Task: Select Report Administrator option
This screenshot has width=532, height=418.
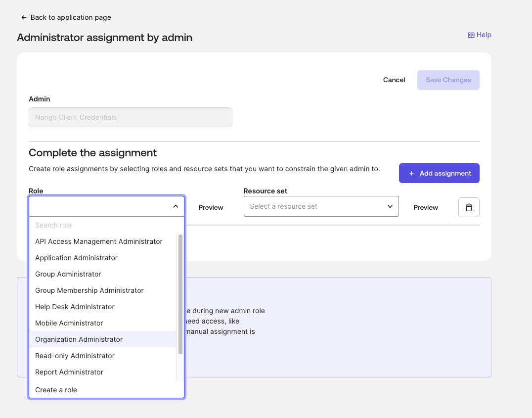Action: 69,372
